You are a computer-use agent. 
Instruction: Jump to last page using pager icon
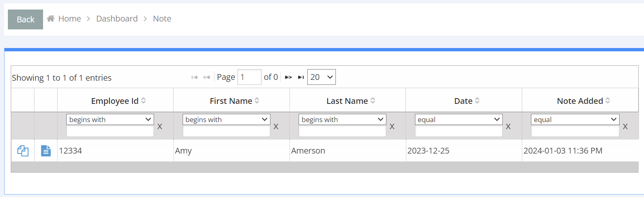(301, 77)
